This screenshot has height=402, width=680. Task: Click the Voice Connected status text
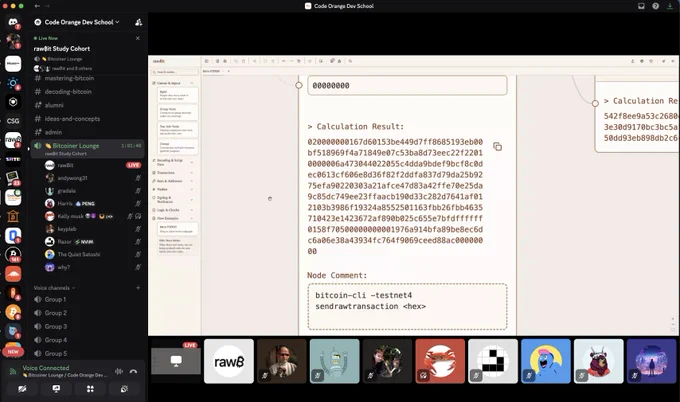tap(46, 368)
